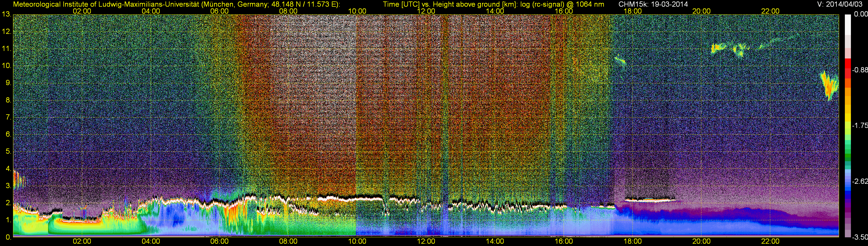Click the 10:00 label on the top time axis
Viewport: 868px width, 246px height.
(x=357, y=11)
